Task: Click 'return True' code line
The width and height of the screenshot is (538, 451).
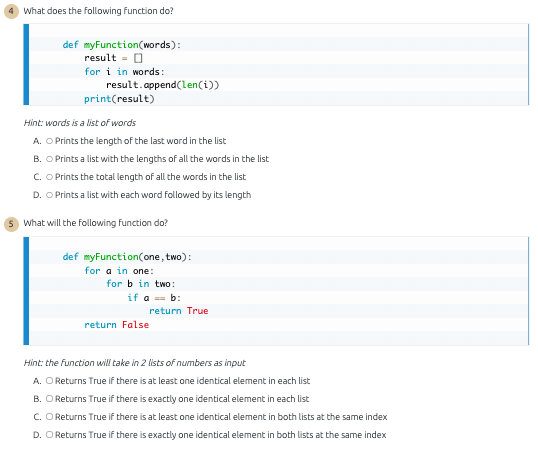Action: point(178,311)
